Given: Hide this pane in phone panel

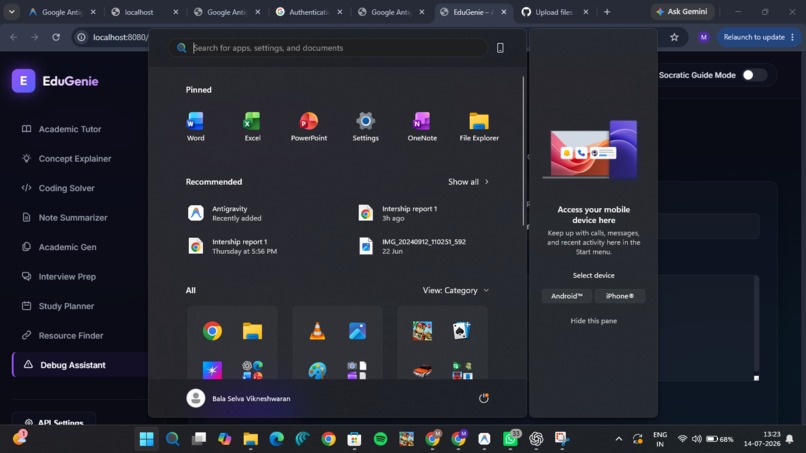Looking at the screenshot, I should coord(593,320).
